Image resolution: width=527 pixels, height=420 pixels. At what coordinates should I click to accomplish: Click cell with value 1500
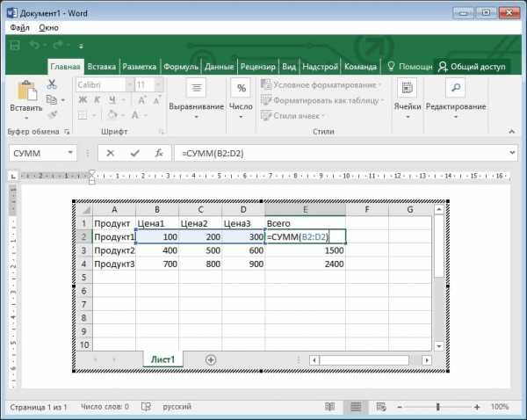pos(305,250)
